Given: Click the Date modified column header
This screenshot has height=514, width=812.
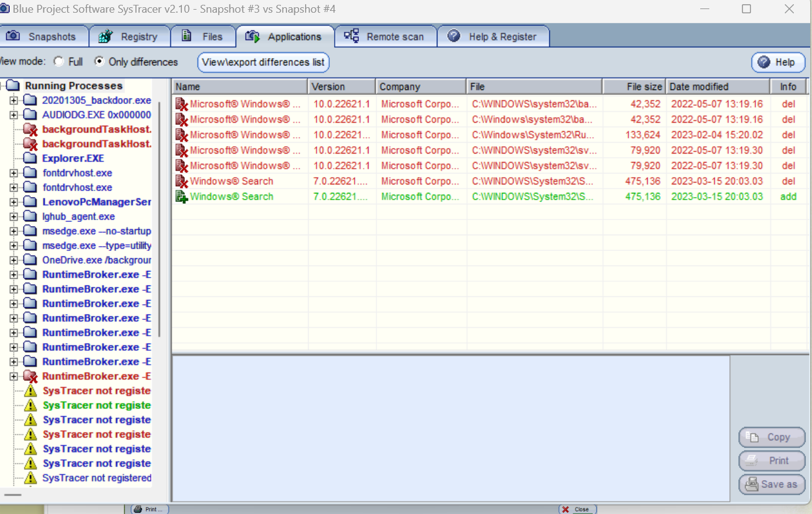Looking at the screenshot, I should point(718,86).
